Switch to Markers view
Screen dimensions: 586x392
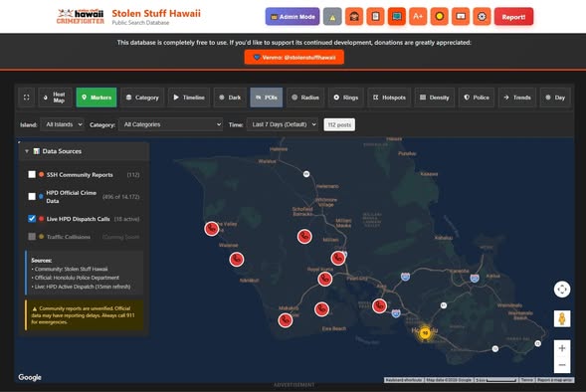tap(97, 98)
